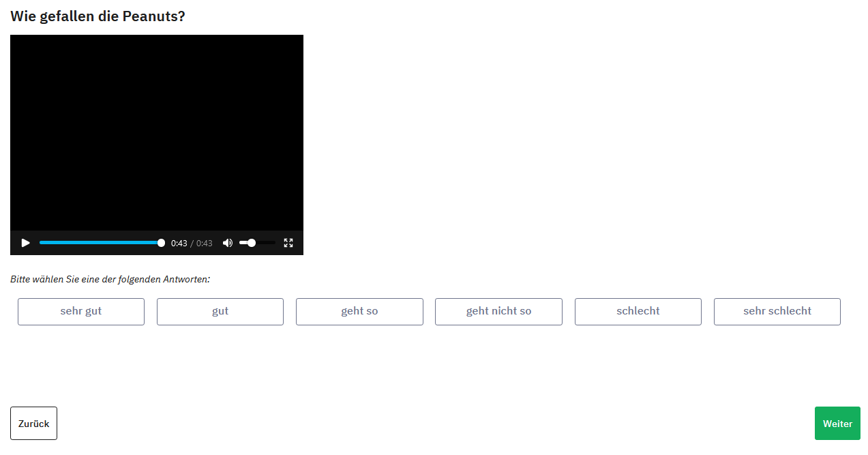Open video in fullscreen mode
The height and width of the screenshot is (455, 868).
click(x=288, y=243)
